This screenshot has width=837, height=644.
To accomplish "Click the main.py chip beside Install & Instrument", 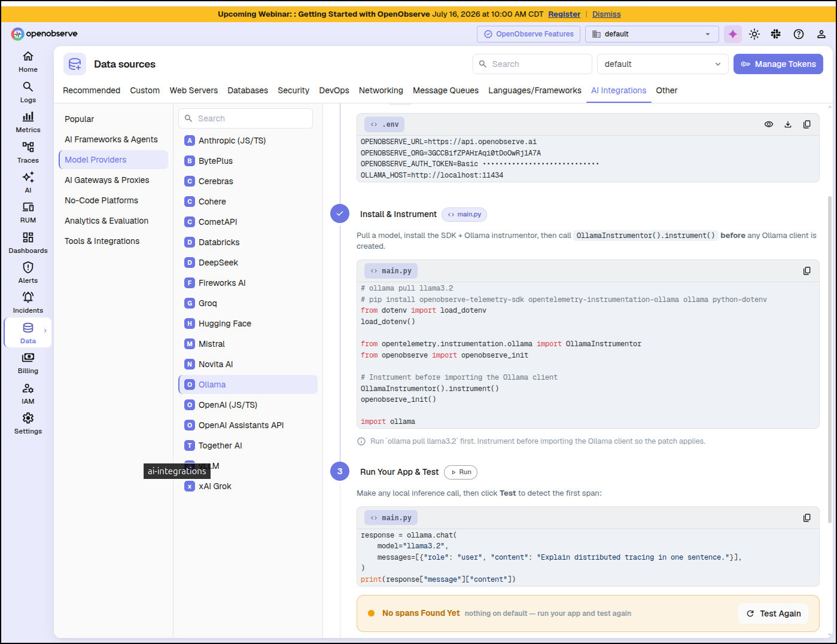I will click(464, 214).
